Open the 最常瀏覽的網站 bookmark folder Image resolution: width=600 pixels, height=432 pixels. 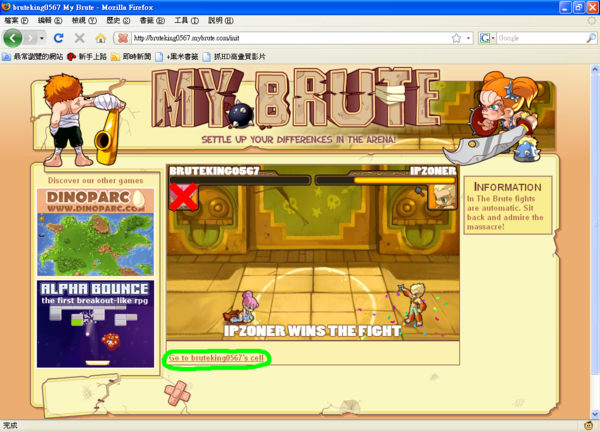(33, 57)
